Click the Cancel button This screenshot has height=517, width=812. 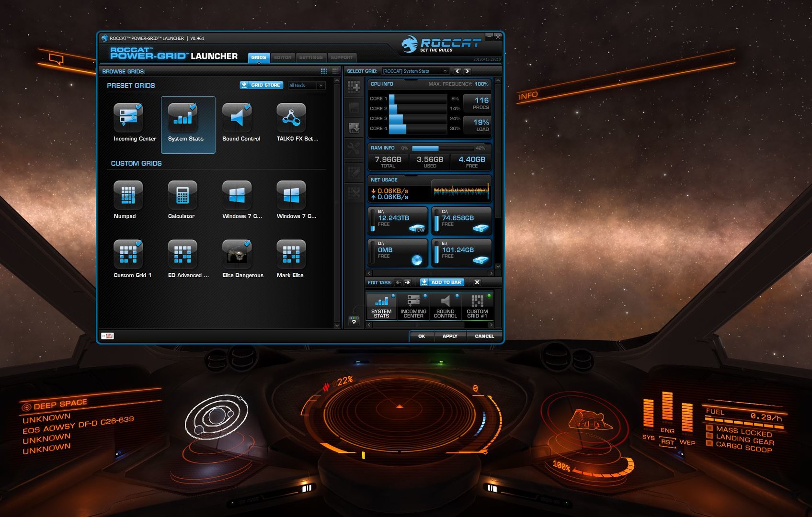coord(484,336)
